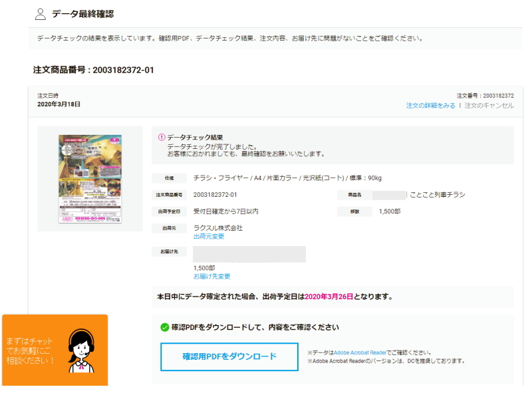Open the flyer preview thumbnail

click(90, 179)
